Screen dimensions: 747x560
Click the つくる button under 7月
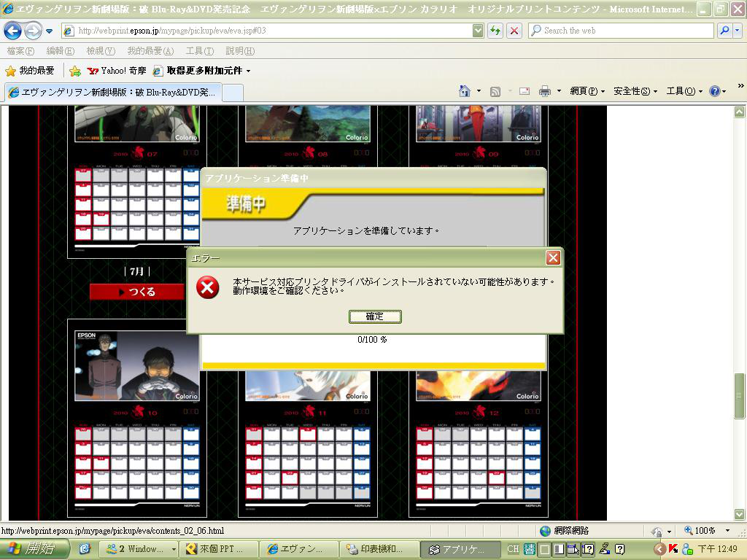click(136, 292)
